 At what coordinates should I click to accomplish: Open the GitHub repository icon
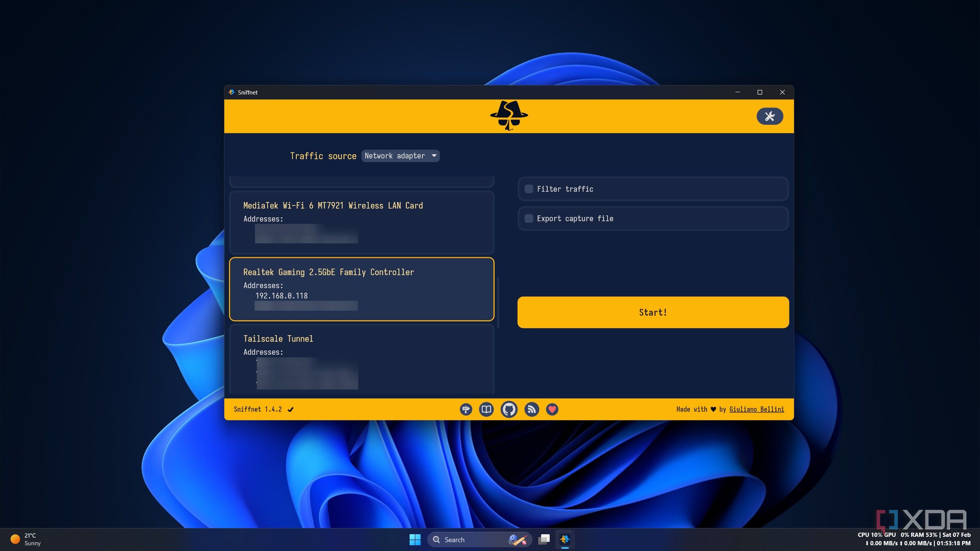tap(509, 409)
